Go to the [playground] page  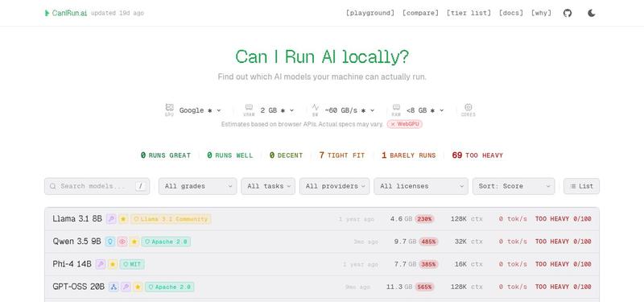pyautogui.click(x=370, y=13)
